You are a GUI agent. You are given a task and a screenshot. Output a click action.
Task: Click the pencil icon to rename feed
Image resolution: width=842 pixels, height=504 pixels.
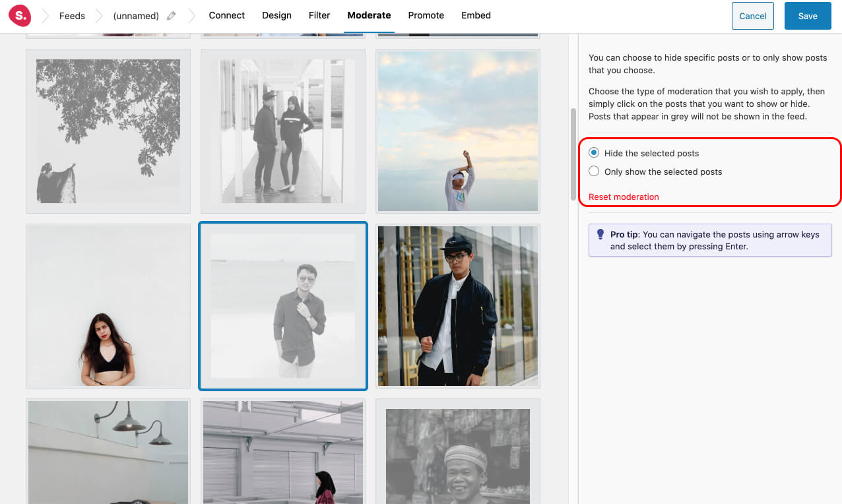[172, 16]
